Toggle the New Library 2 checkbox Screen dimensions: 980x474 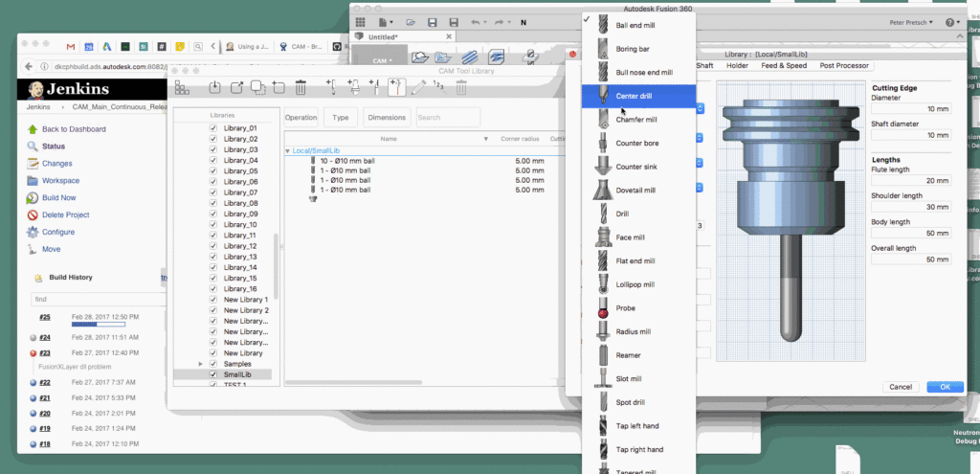click(213, 310)
